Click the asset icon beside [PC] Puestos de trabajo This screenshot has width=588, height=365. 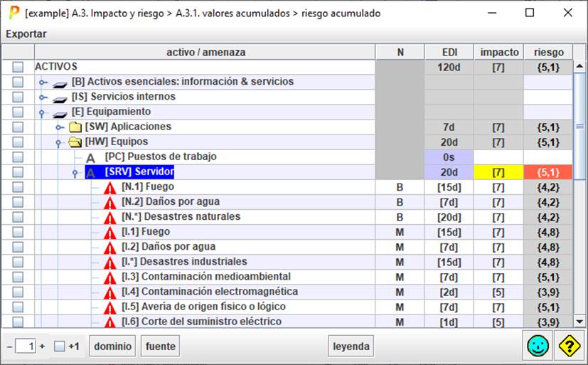click(x=91, y=157)
